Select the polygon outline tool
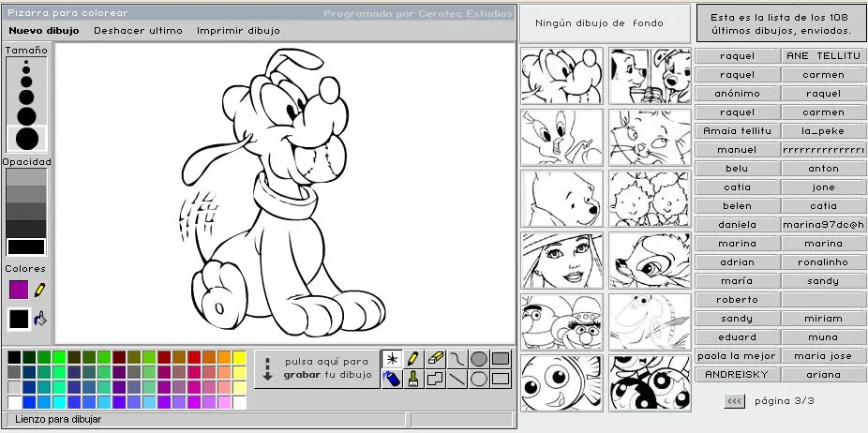This screenshot has height=433, width=868. (436, 379)
